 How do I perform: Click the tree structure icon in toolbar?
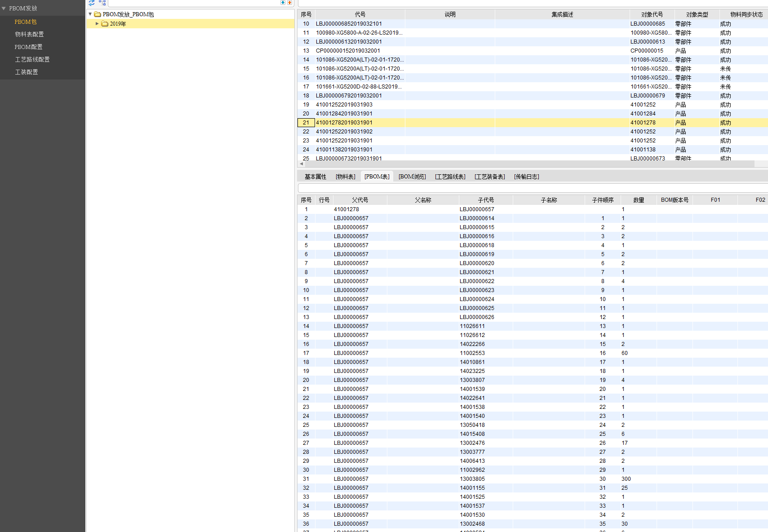(102, 3)
